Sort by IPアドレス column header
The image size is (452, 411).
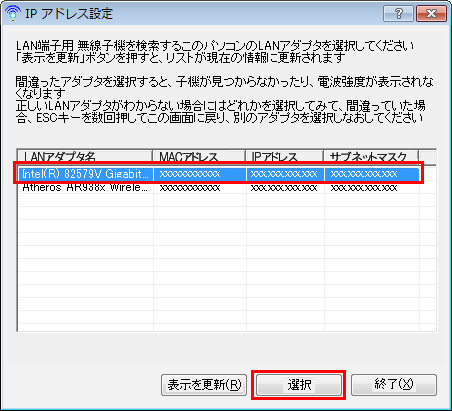(x=284, y=157)
